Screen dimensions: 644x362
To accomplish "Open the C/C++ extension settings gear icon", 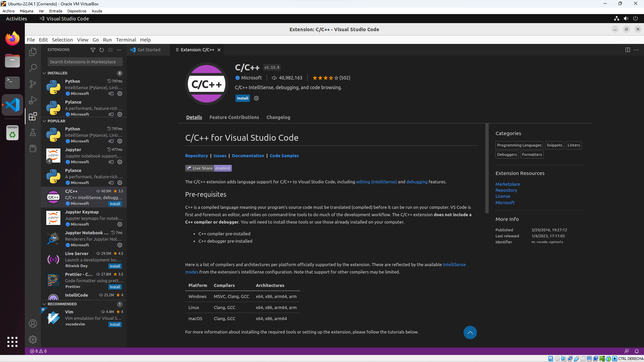I will pos(256,98).
